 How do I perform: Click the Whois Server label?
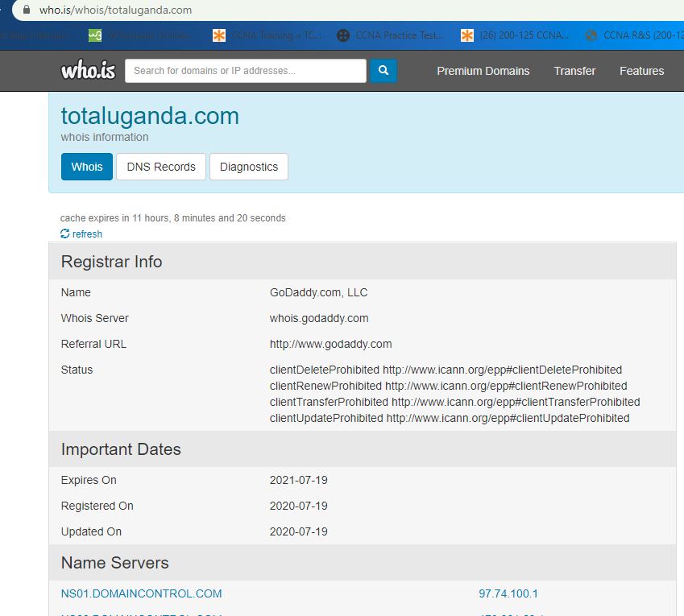(94, 318)
